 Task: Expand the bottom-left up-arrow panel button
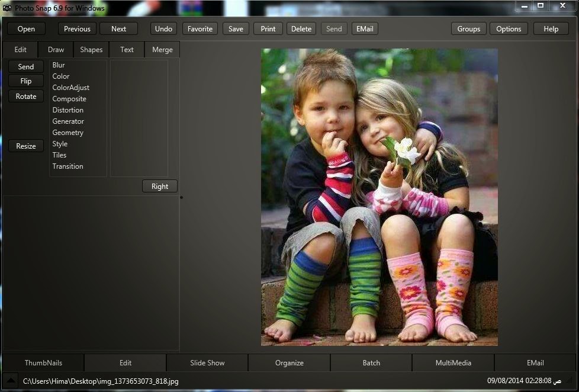pos(11,381)
